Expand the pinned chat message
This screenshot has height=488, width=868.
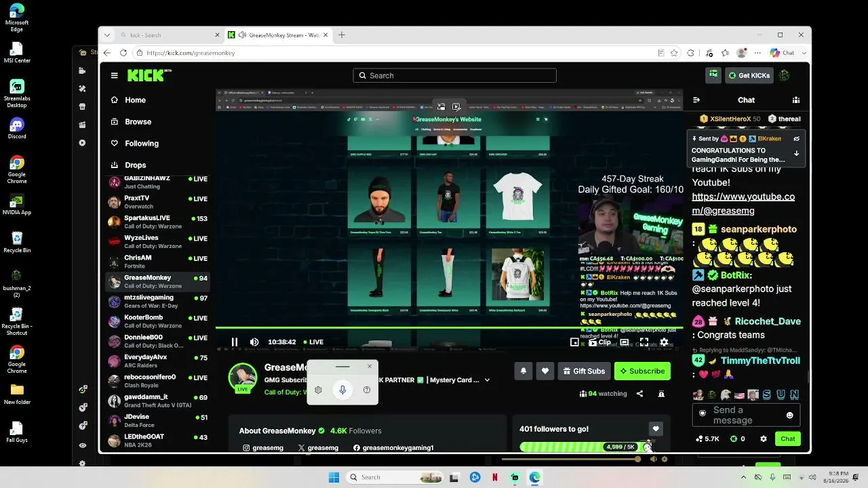click(x=796, y=153)
